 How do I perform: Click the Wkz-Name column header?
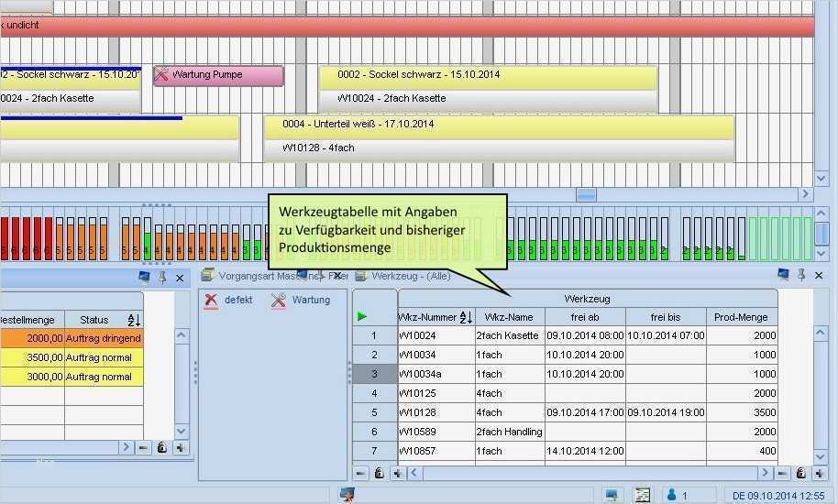(x=510, y=317)
